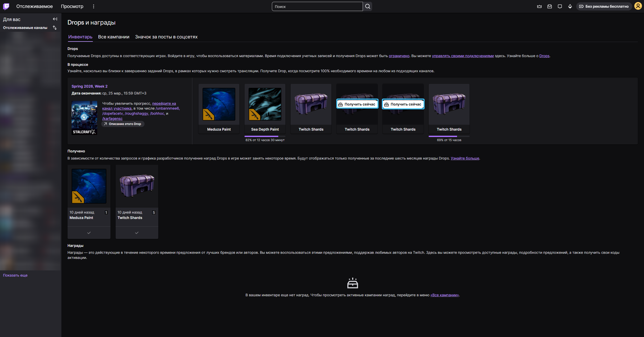Switch to the Все кампании tab
Screen dimensions: 644x337
pyautogui.click(x=114, y=37)
